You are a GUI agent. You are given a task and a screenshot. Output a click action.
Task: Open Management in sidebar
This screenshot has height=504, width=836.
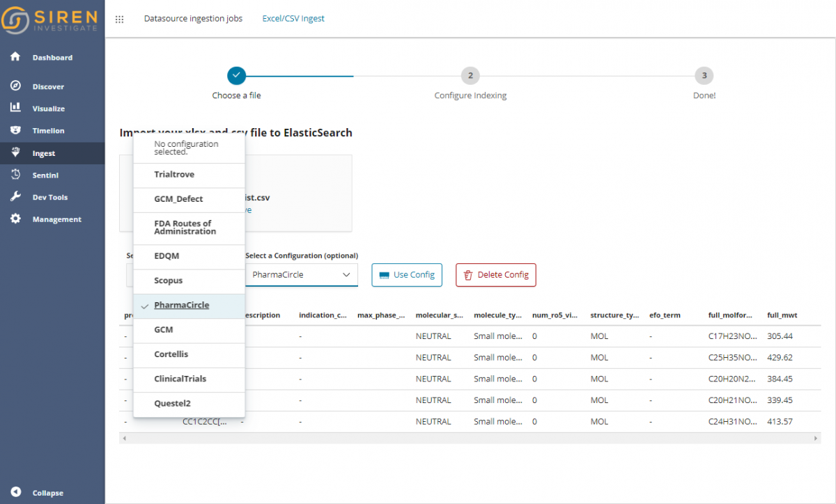pyautogui.click(x=57, y=219)
